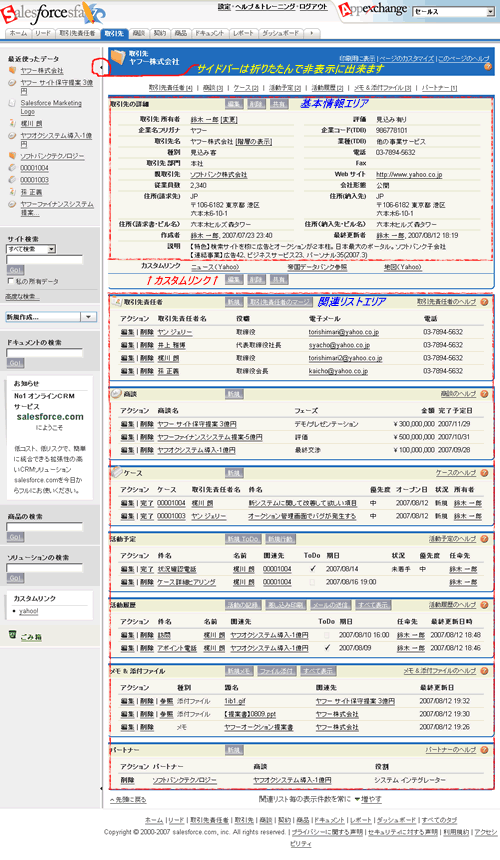Screen dimensions: 500x860
Task: Switch to the リード tab
Action: 43,33
